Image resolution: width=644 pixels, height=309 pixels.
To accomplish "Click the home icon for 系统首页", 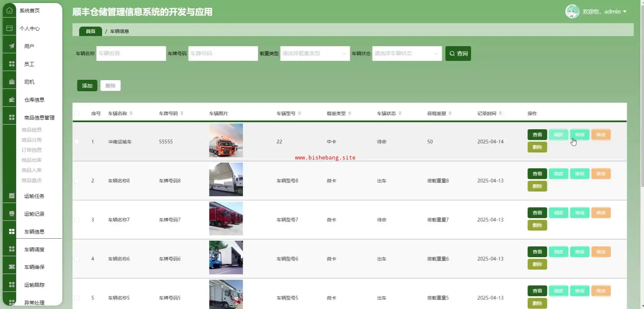I will tap(9, 10).
